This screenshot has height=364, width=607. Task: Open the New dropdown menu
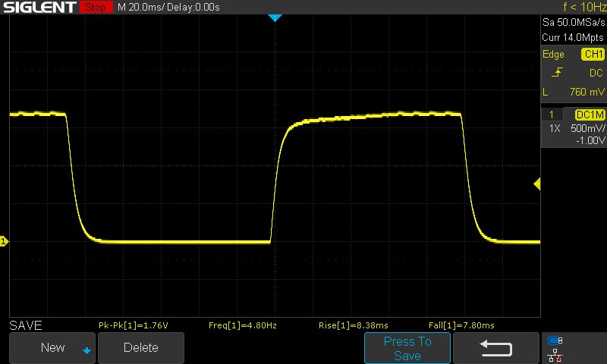[52, 348]
